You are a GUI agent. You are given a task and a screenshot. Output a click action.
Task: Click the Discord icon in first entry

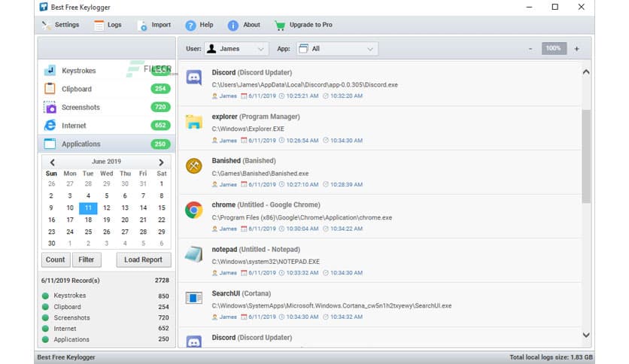194,77
